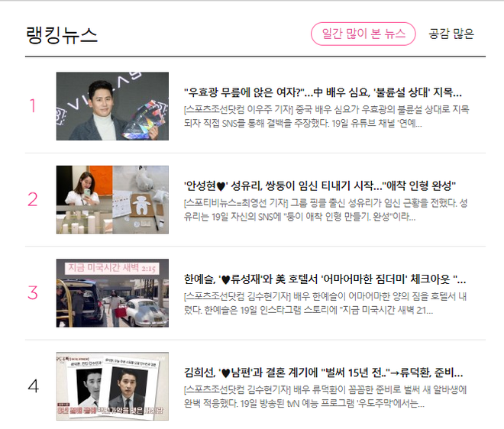Click the summary mentioning tvN 우도주막
Viewport: 504px width, 429px height.
(x=325, y=396)
